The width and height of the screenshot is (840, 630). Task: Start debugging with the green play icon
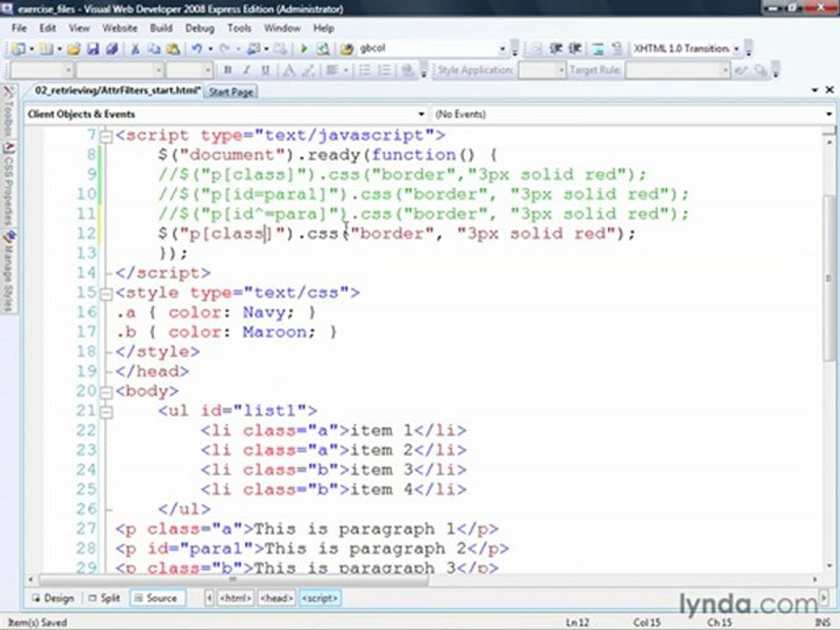(x=304, y=49)
